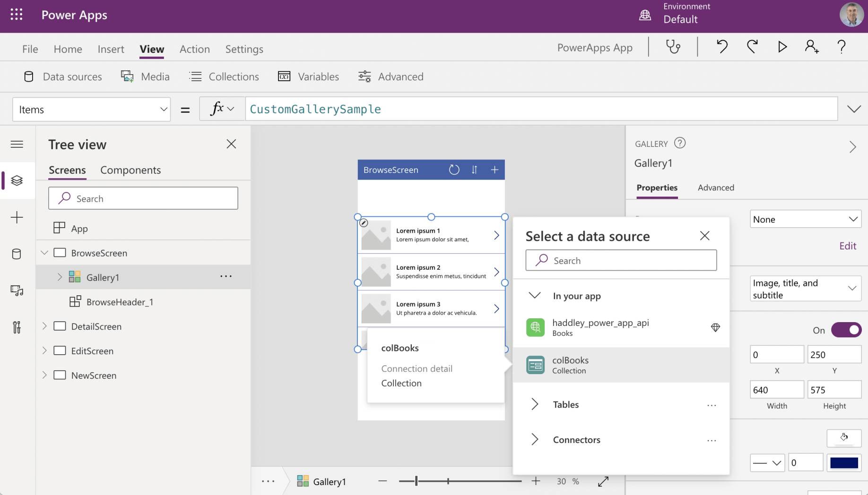The height and width of the screenshot is (495, 868).
Task: Switch to the Components tab
Action: coord(130,170)
